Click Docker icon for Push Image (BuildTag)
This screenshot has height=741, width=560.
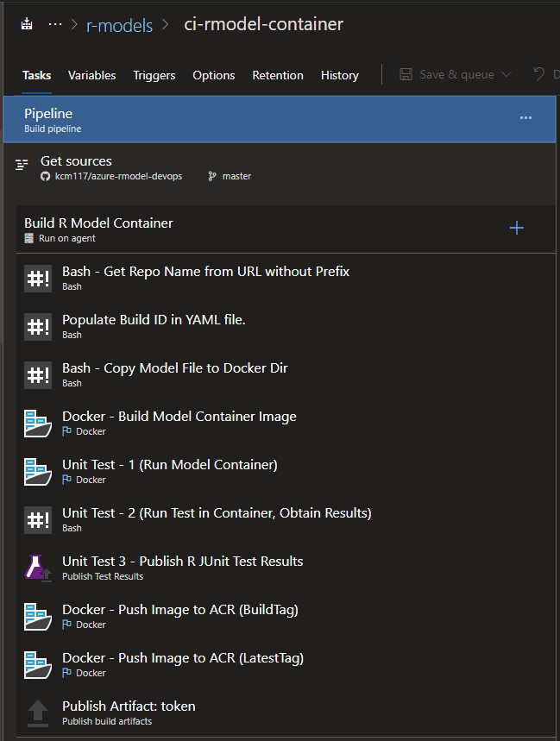point(38,617)
